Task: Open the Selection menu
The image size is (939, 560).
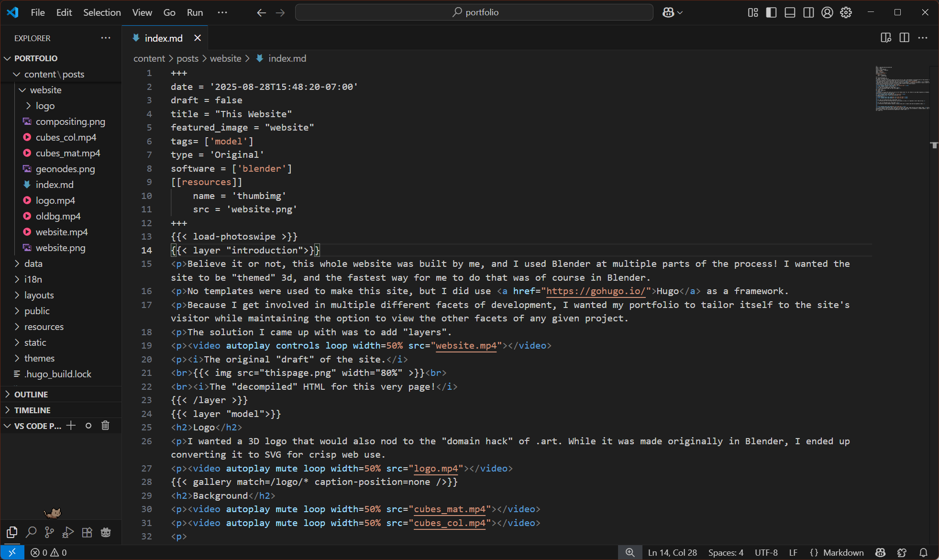Action: pyautogui.click(x=102, y=12)
